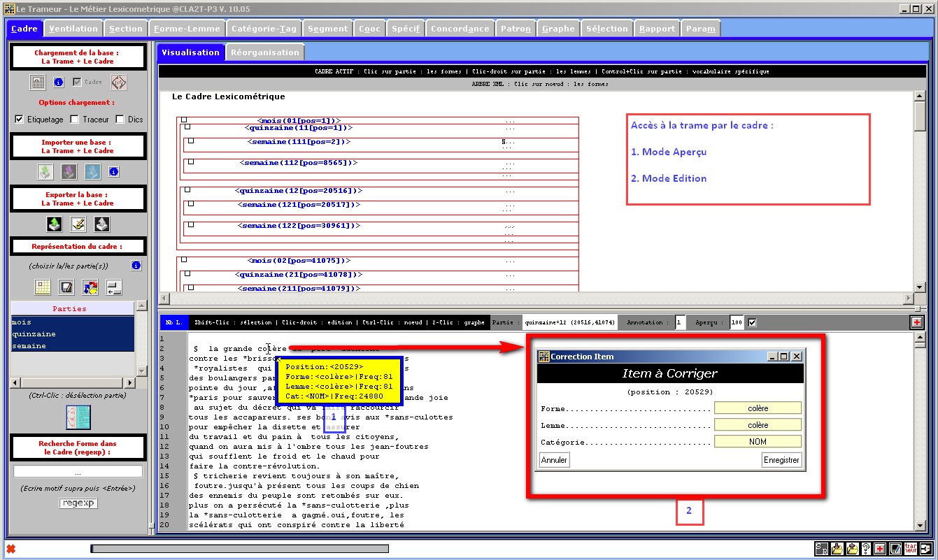The width and height of the screenshot is (938, 560).
Task: Open info icon next to choisir parties
Action: coord(136,266)
